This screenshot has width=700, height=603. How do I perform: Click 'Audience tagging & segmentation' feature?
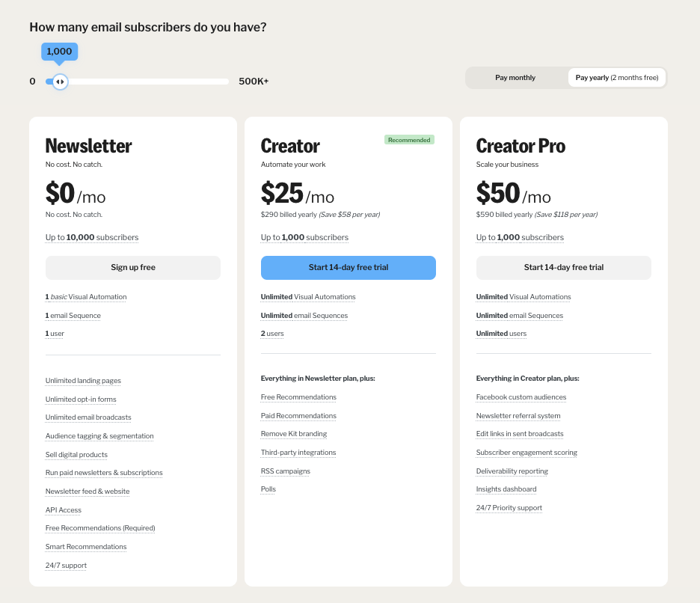pyautogui.click(x=99, y=436)
